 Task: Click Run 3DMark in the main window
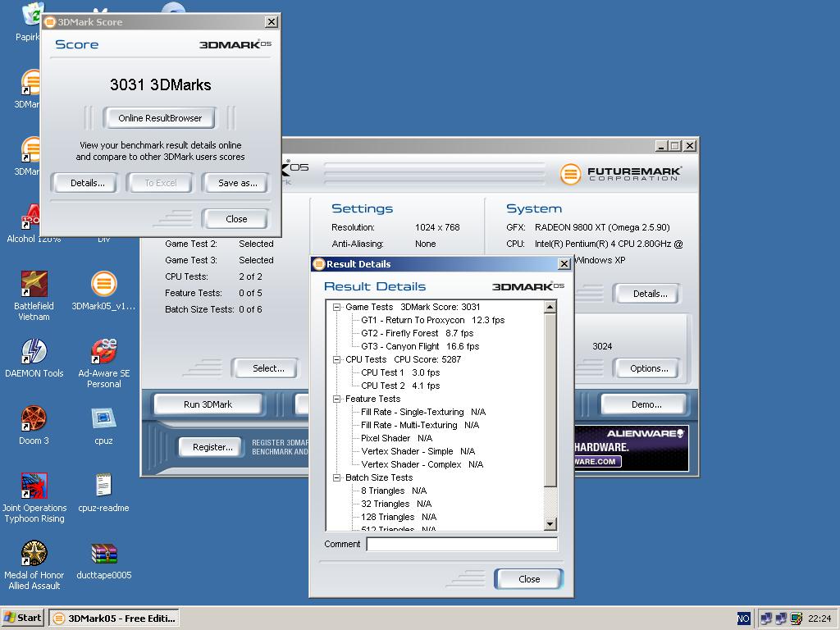pos(208,404)
